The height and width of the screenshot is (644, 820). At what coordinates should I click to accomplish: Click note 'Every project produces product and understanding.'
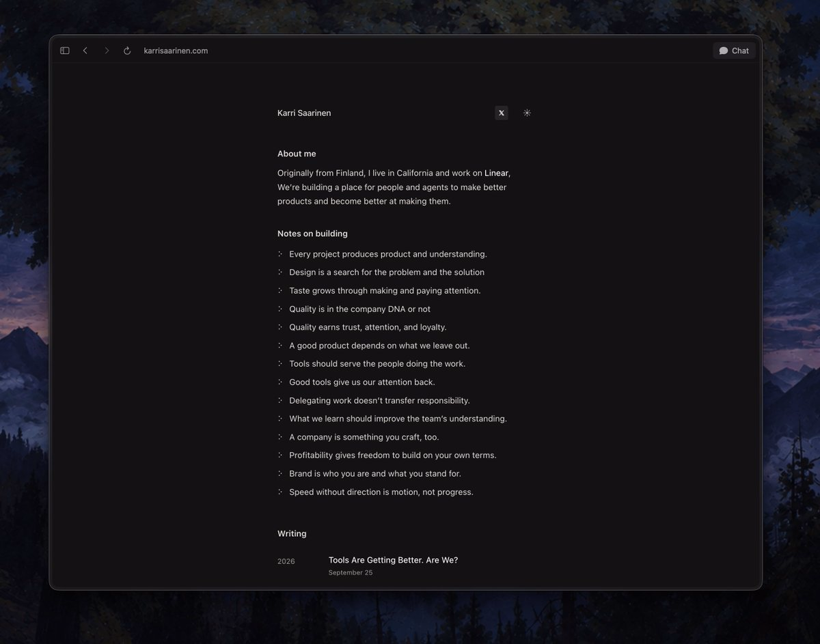pos(388,254)
